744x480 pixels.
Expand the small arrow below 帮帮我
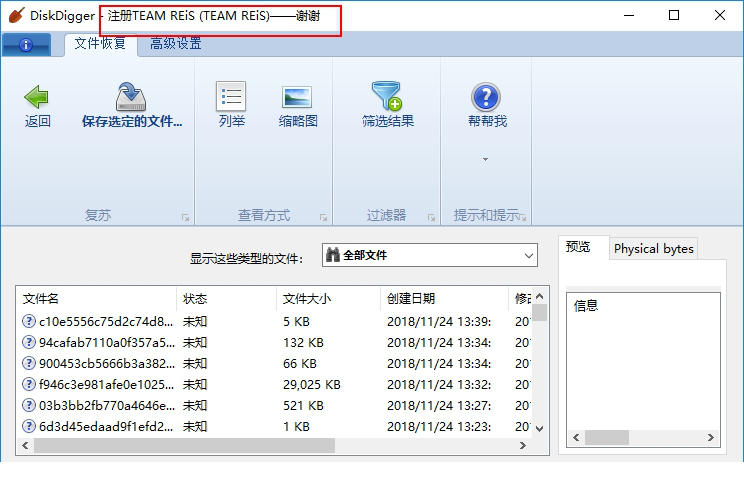coord(485,159)
